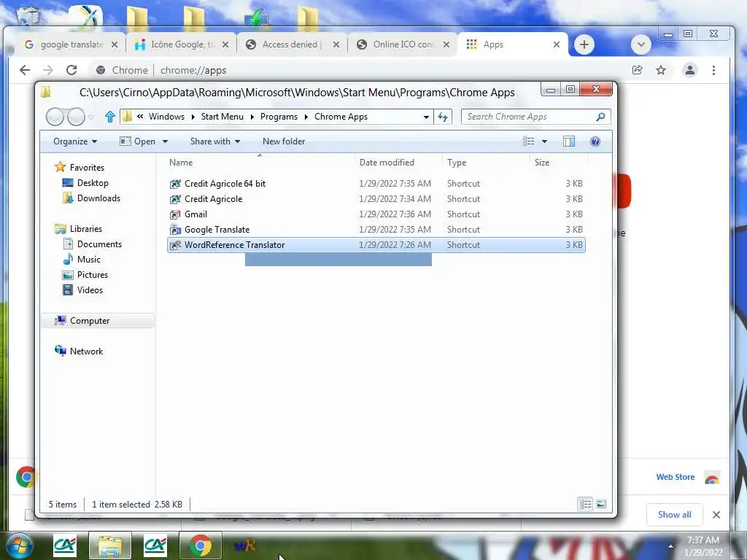Reload the Chrome page
This screenshot has height=560, width=747.
click(71, 71)
